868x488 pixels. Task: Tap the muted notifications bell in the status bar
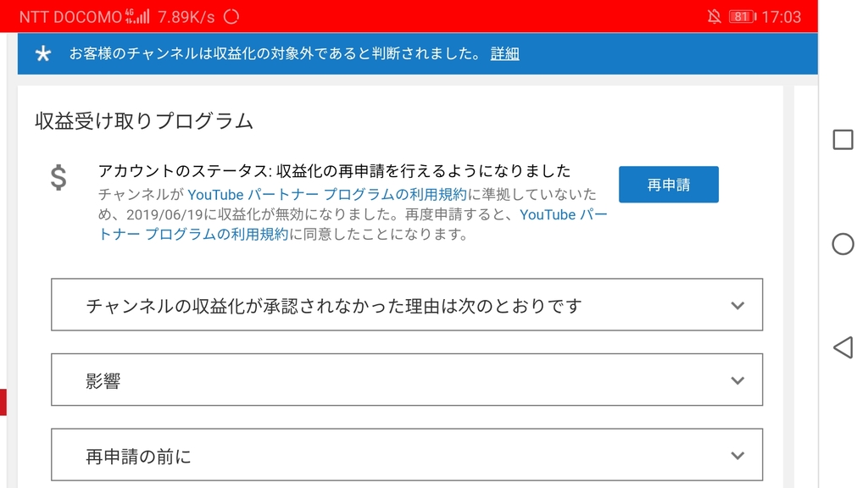[x=714, y=17]
